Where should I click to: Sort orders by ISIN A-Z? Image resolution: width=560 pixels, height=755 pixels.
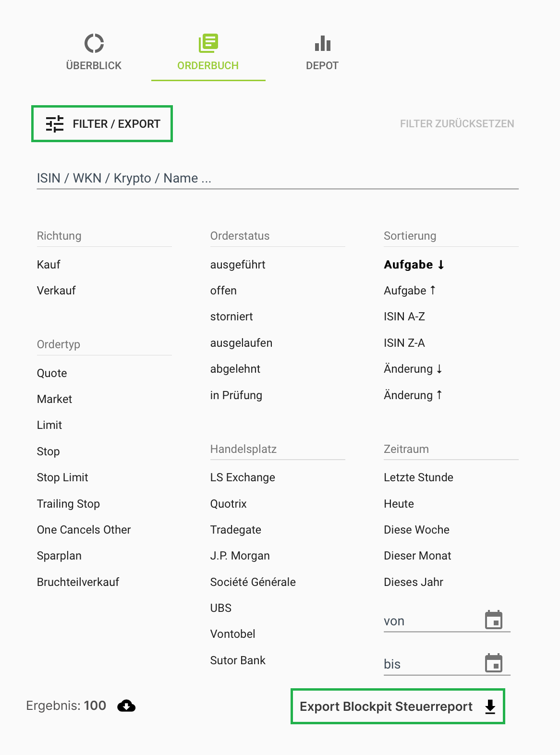404,317
